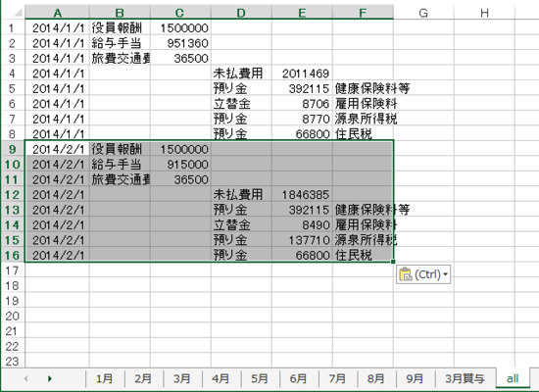The height and width of the screenshot is (392, 539).
Task: Click 旅費交通費 cell in row 3
Action: (120, 58)
